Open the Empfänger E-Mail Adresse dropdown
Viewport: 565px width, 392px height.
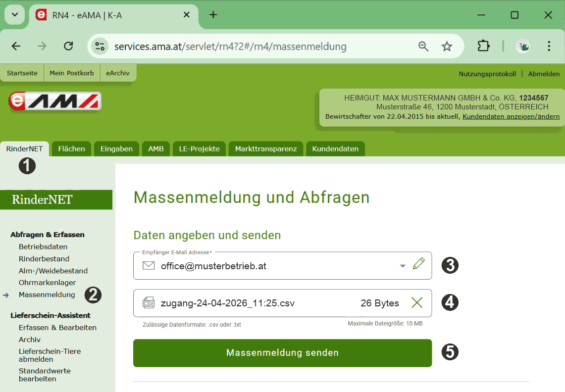click(402, 266)
